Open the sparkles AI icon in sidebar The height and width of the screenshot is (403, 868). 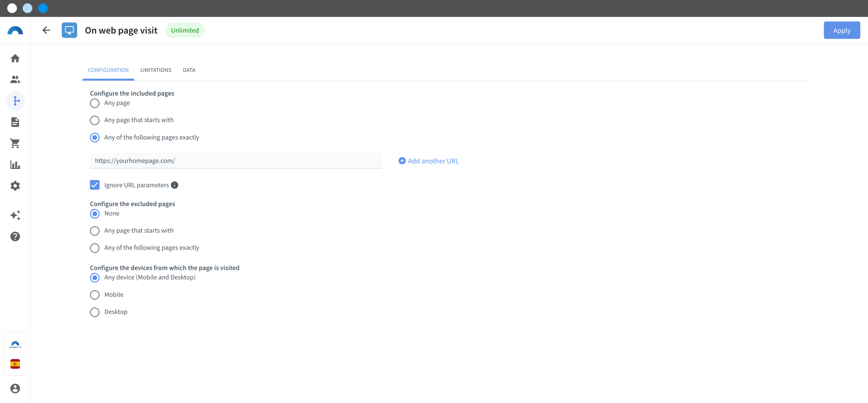pos(15,215)
